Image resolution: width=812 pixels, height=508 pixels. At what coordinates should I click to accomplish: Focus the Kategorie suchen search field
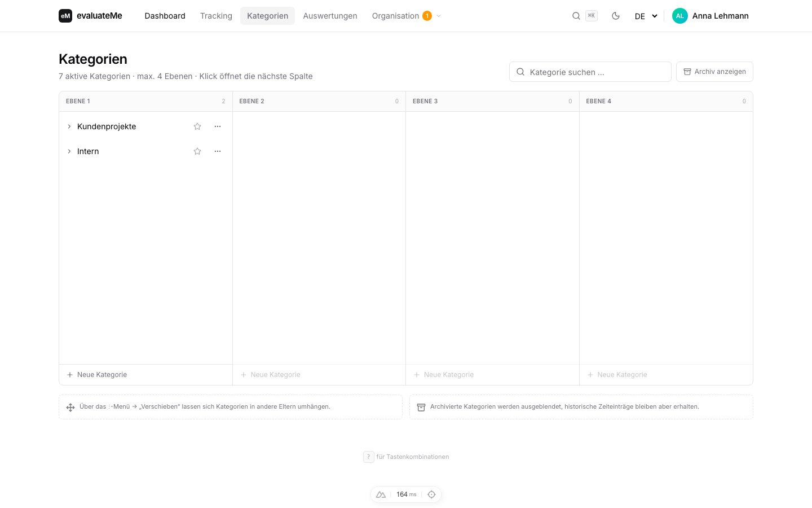(590, 72)
